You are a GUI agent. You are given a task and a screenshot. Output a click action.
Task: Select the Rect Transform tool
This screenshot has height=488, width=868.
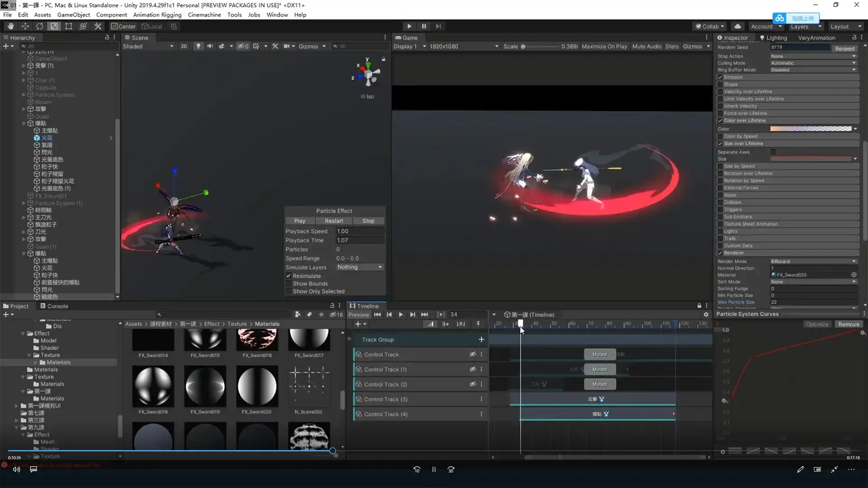pos(68,26)
